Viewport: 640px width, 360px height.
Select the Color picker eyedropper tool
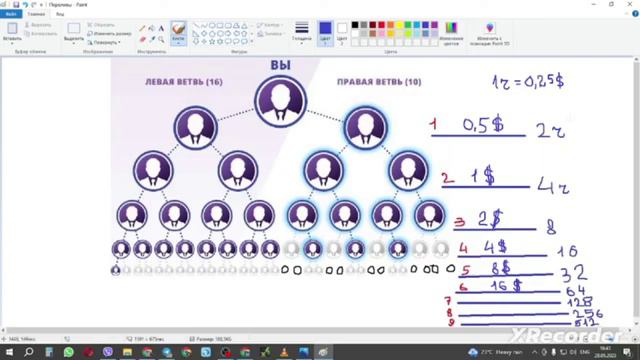[x=152, y=39]
